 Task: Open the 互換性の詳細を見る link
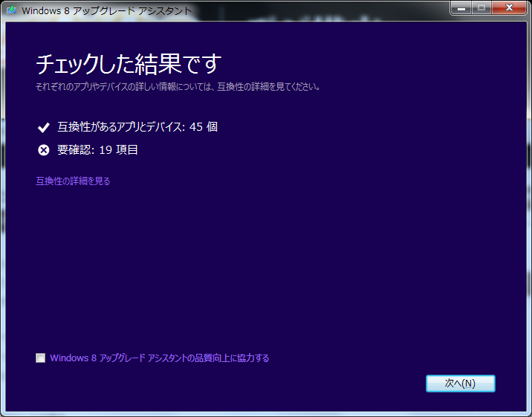coord(73,181)
